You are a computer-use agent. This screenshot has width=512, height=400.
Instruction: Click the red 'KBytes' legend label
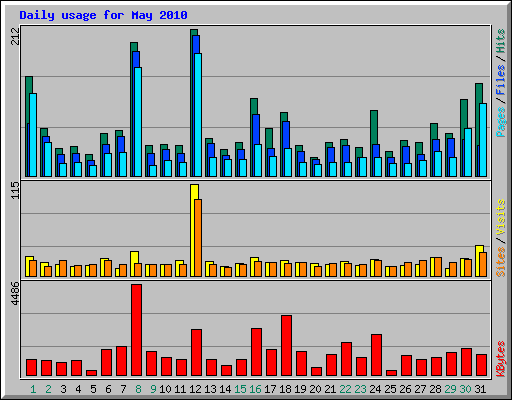pyautogui.click(x=500, y=359)
